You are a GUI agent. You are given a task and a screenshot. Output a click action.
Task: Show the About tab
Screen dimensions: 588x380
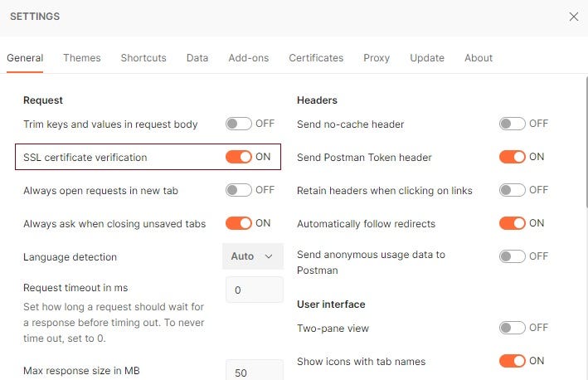(479, 58)
